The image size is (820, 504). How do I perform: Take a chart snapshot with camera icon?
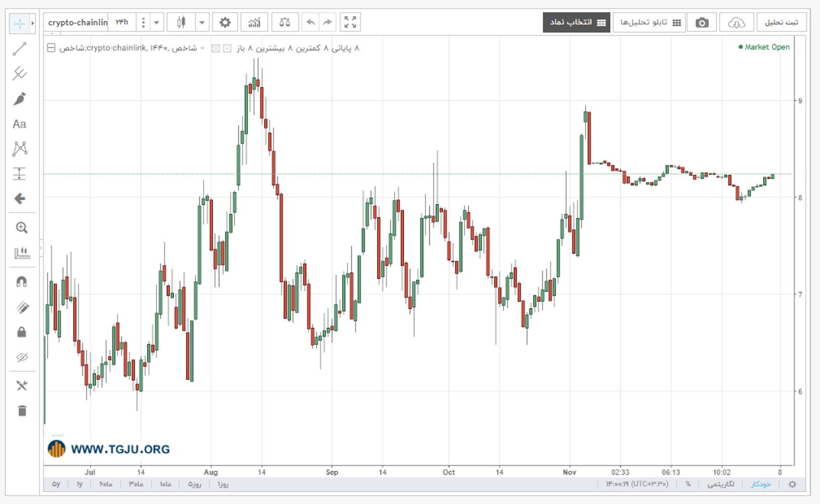702,23
